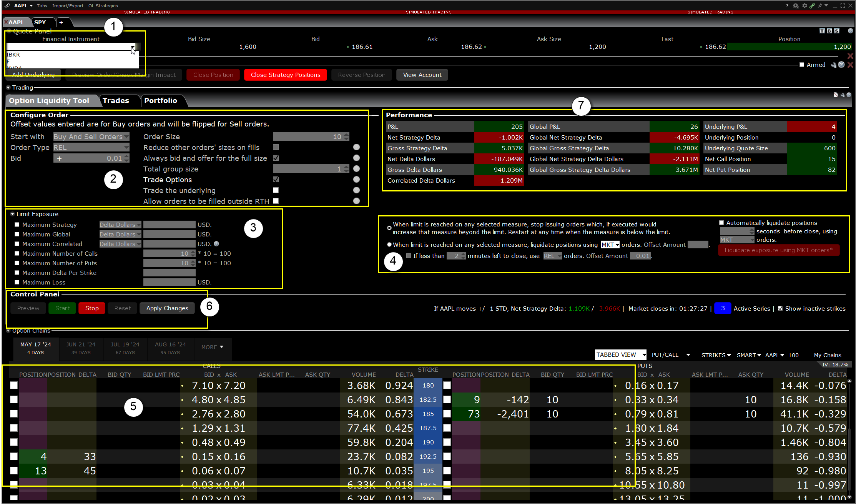Screen dimensions: 856x504
Task: Click the S icon in Quote Panel header
Action: click(837, 31)
